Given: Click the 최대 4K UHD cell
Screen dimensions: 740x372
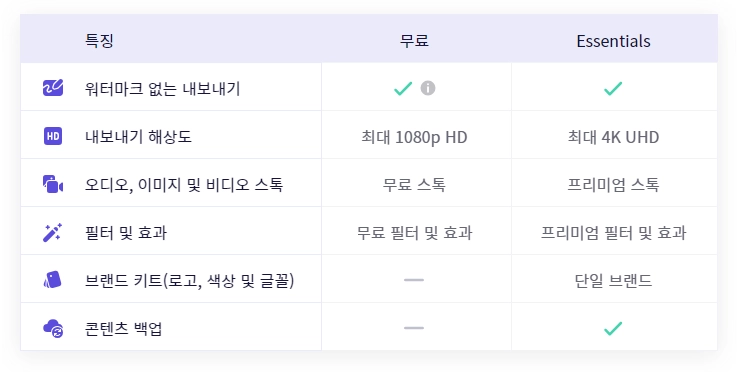Looking at the screenshot, I should coord(613,137).
